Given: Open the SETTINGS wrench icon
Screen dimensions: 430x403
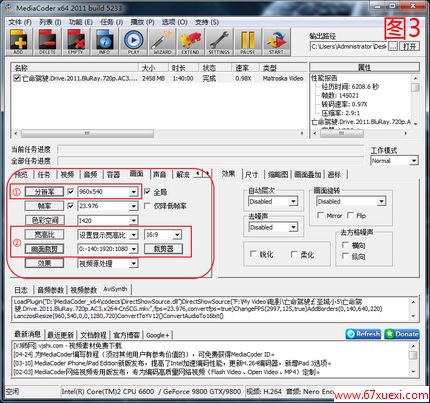Looking at the screenshot, I should point(219,42).
